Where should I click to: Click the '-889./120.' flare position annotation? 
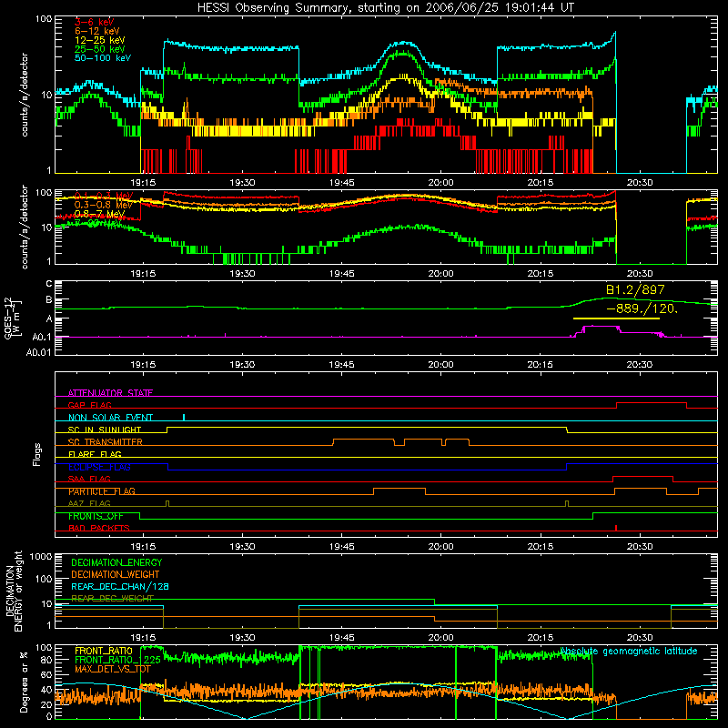642,308
